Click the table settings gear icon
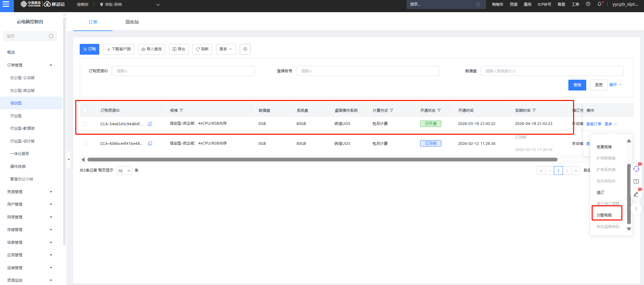The width and height of the screenshot is (644, 285). (x=245, y=49)
